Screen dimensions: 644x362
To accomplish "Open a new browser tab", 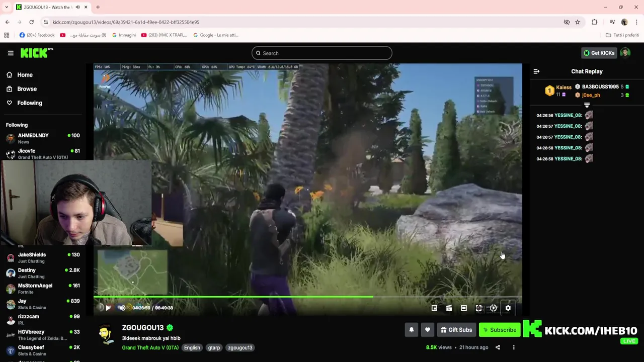I will (98, 7).
